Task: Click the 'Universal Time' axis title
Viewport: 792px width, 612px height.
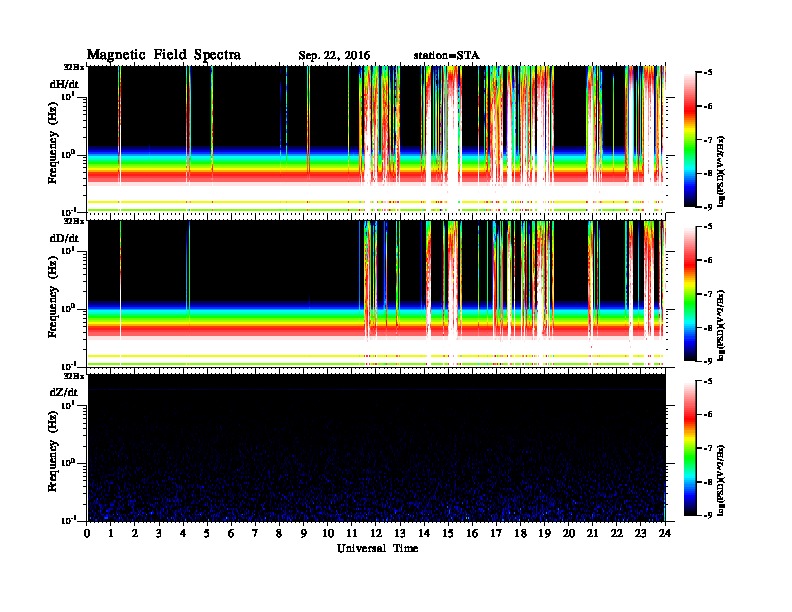Action: coord(377,548)
